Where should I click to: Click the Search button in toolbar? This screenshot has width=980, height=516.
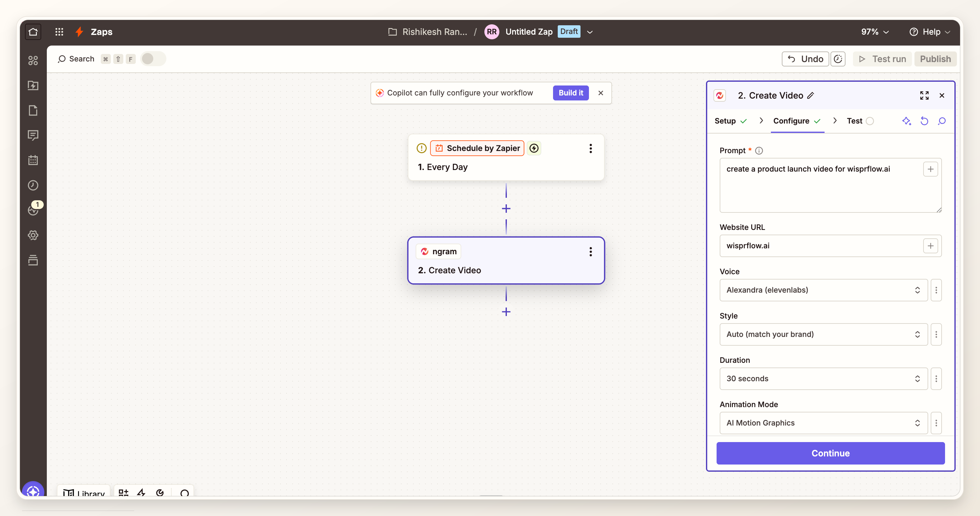[76, 59]
